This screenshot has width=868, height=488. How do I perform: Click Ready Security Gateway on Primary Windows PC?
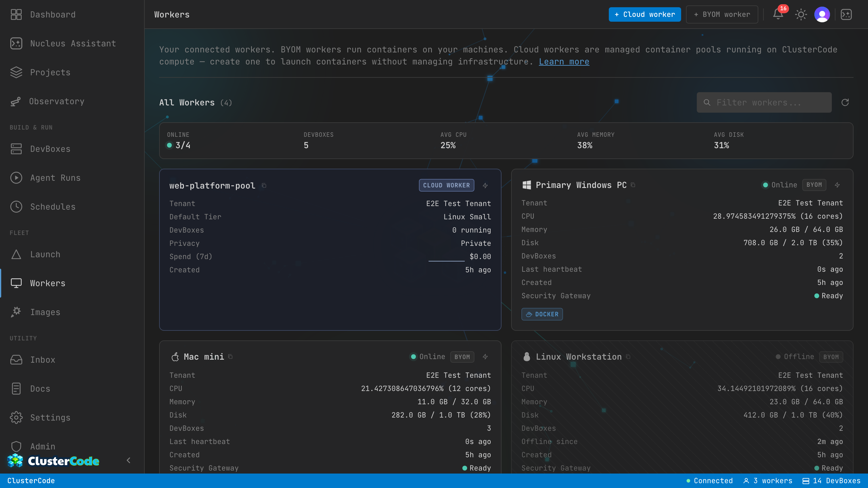coord(829,296)
